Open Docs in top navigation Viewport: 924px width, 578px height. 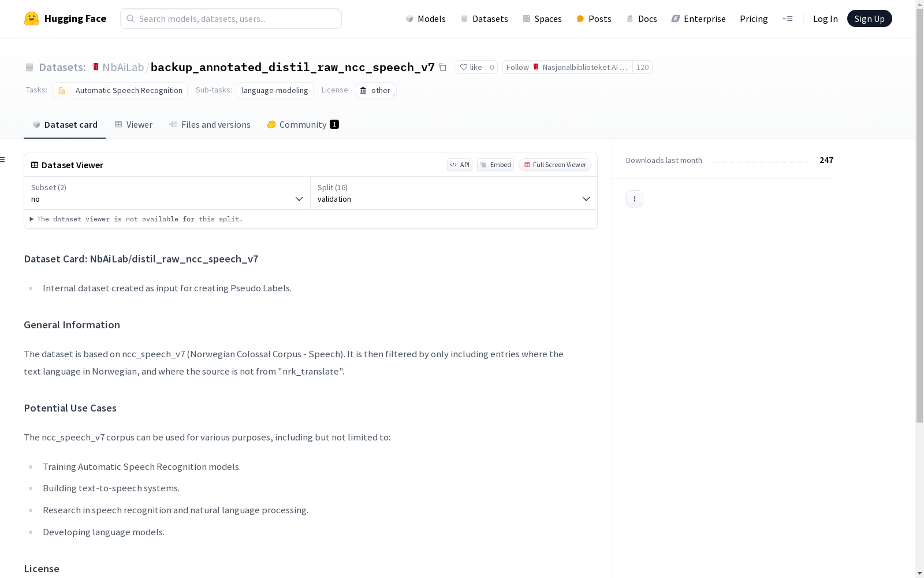click(x=642, y=18)
